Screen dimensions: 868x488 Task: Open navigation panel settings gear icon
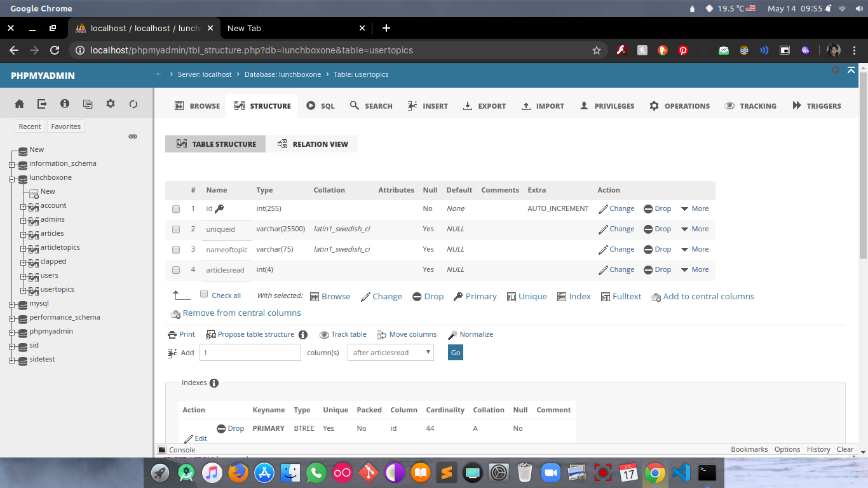pyautogui.click(x=111, y=104)
